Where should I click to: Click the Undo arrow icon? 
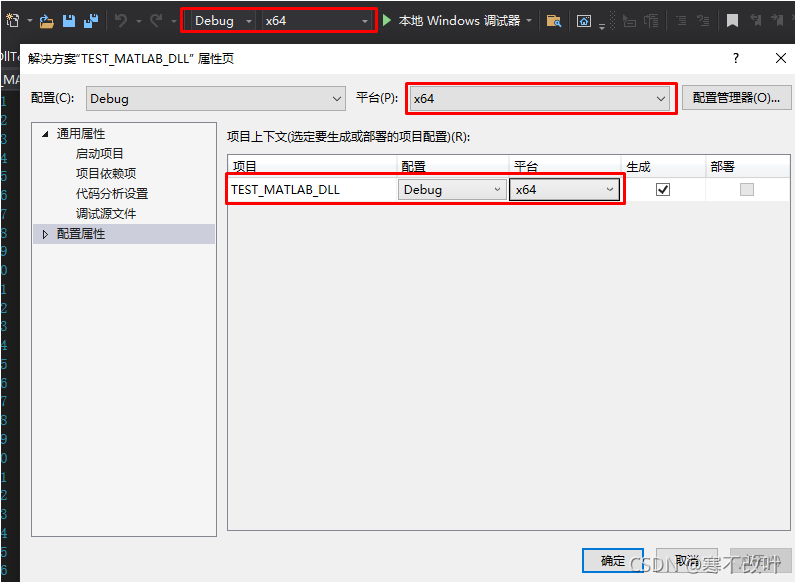(121, 20)
